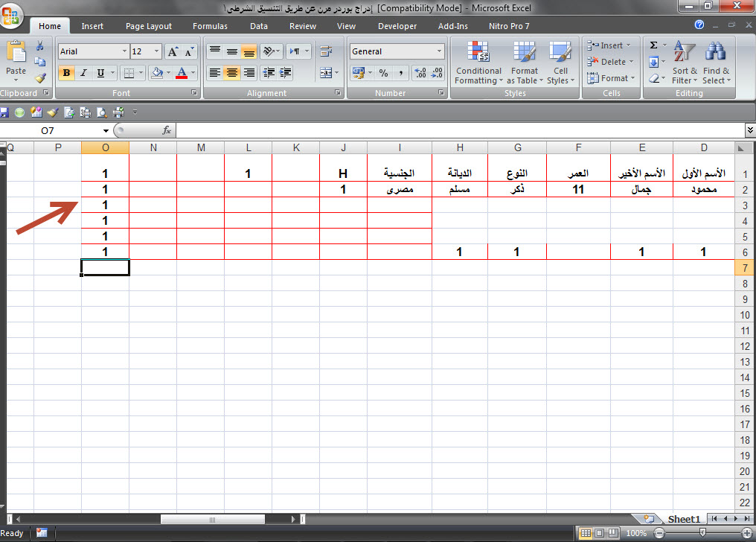Select the Format Painter brush icon
756x542 pixels.
[40, 77]
